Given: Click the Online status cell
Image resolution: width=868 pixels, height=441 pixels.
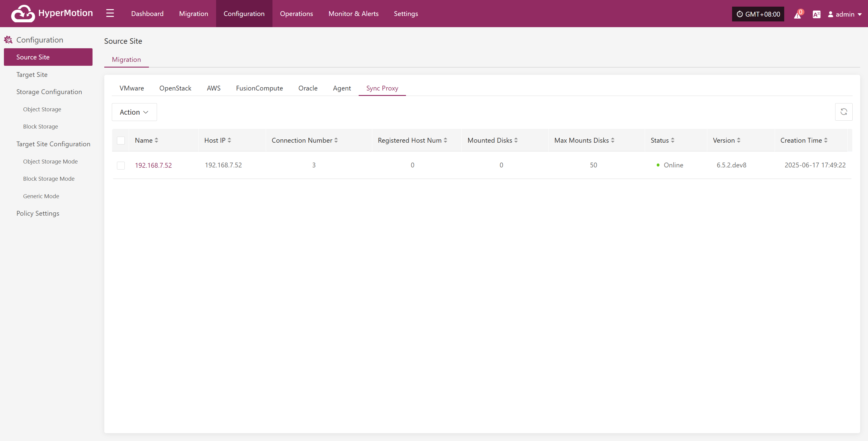Looking at the screenshot, I should pyautogui.click(x=670, y=165).
